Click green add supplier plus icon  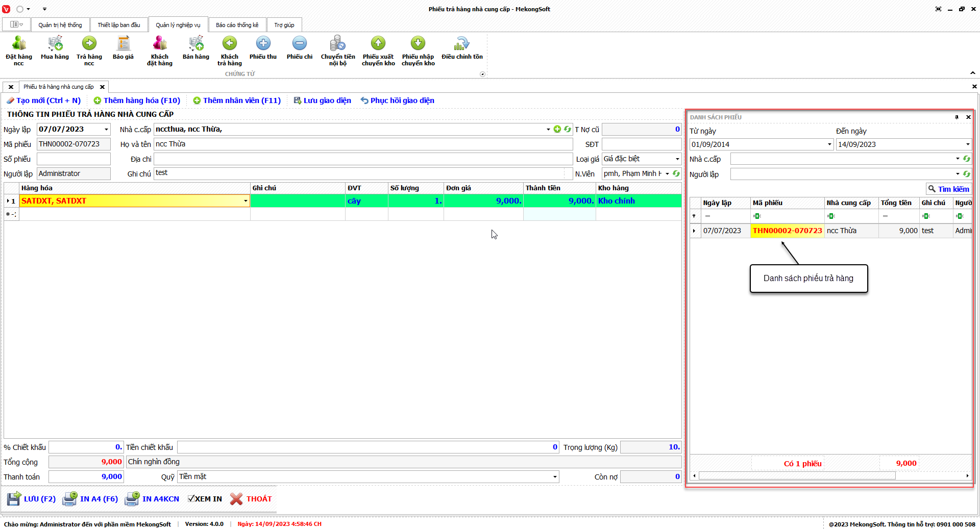tap(557, 130)
